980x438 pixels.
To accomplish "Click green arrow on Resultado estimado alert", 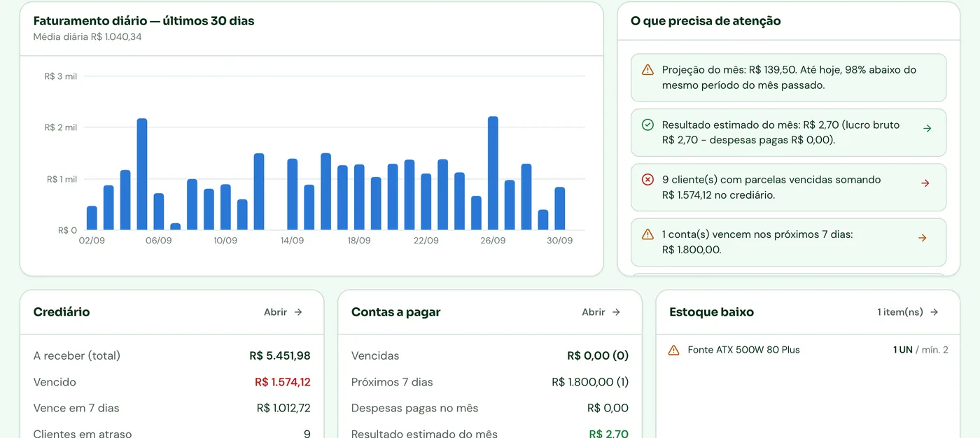I will [927, 128].
